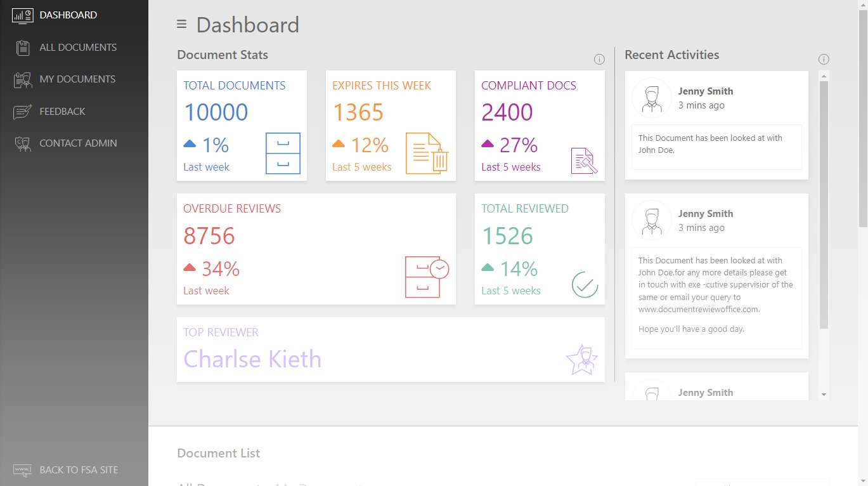This screenshot has height=486, width=868.
Task: Click the overdue reviews cabinet clock icon
Action: pyautogui.click(x=427, y=277)
